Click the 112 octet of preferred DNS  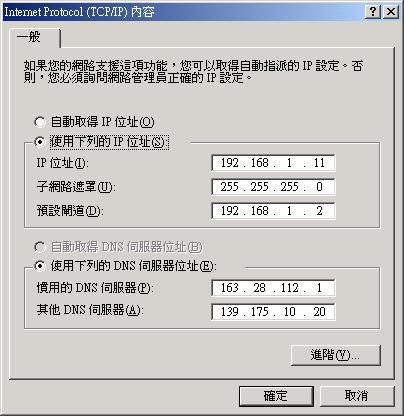click(289, 287)
